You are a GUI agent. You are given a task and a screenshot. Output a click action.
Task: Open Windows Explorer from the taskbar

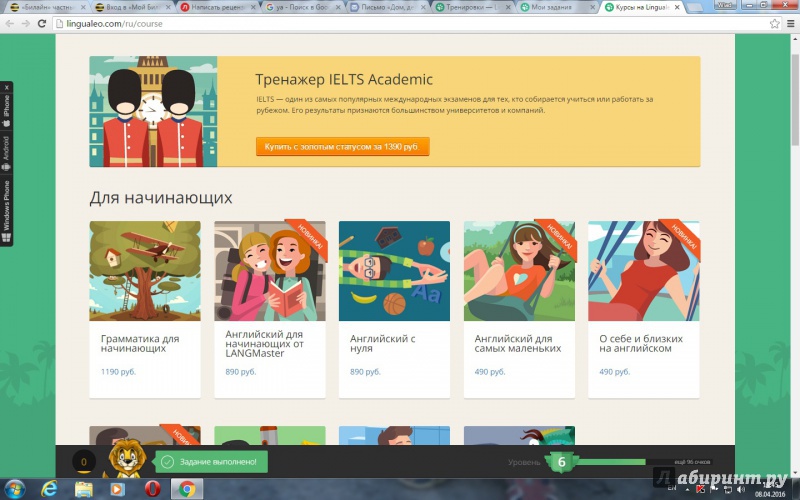coord(83,489)
